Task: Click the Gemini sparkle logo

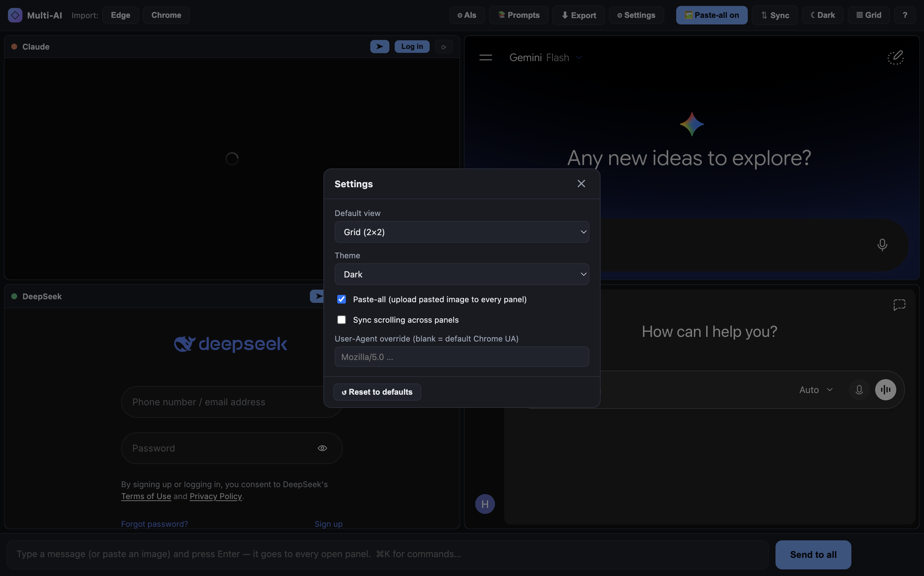Action: tap(692, 124)
